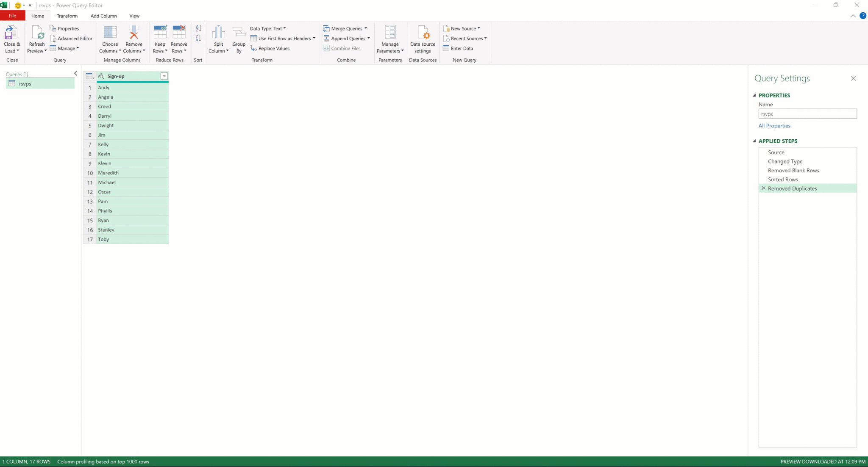Open the Sign-up column filter dropdown
The width and height of the screenshot is (868, 467).
164,76
